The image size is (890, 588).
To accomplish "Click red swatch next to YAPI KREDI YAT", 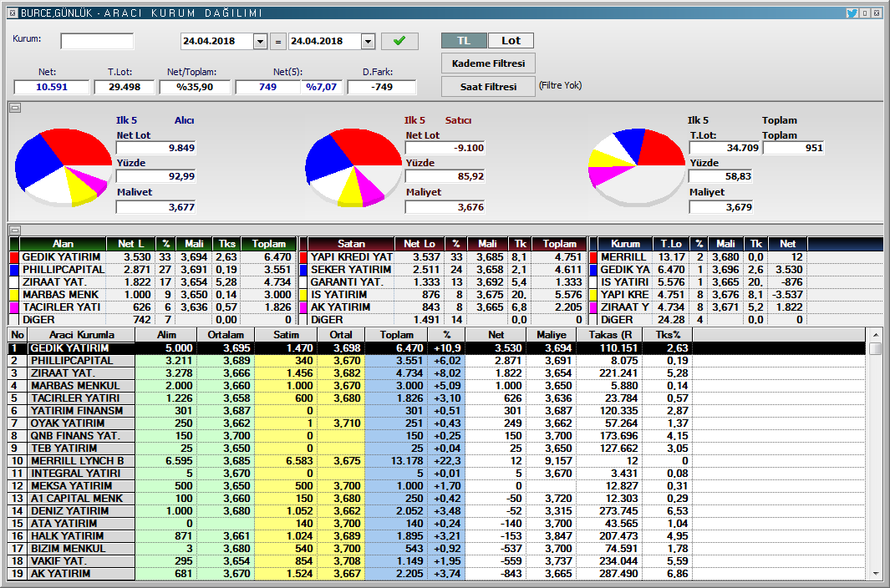I will [303, 257].
